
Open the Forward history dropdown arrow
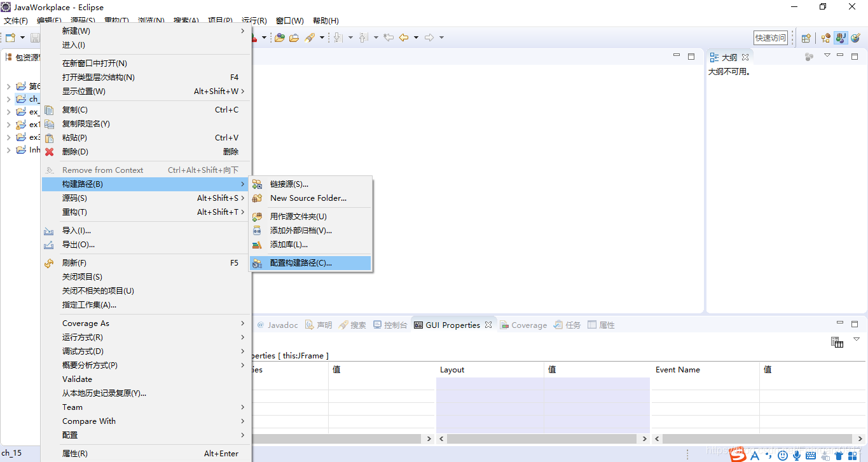[x=441, y=37]
